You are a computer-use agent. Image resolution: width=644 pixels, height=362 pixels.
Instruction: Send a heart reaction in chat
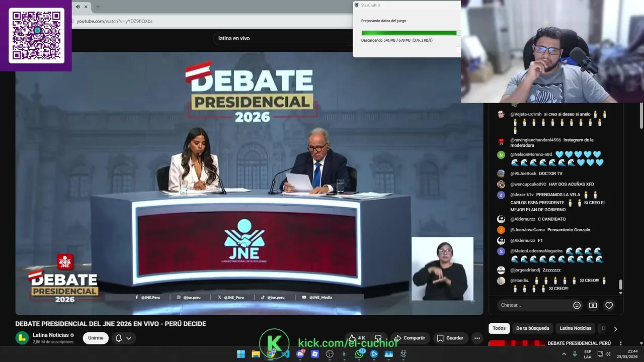click(609, 305)
